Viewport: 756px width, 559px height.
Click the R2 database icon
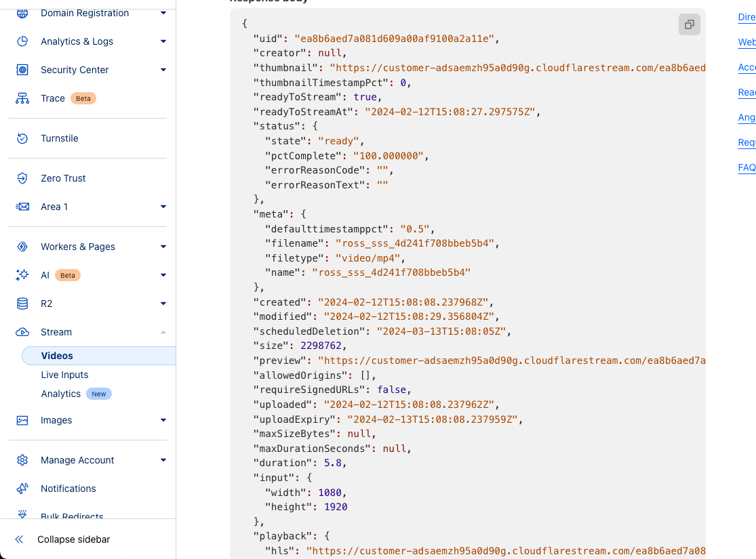(22, 304)
